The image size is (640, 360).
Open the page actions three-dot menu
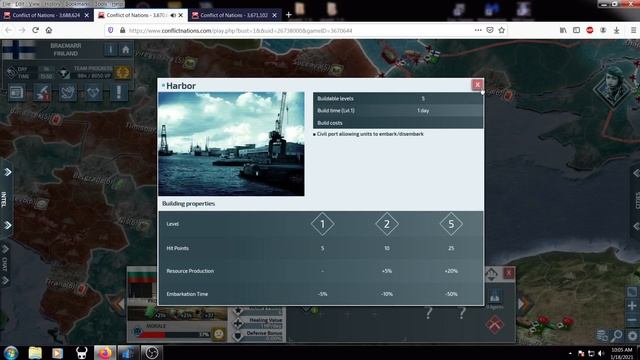pyautogui.click(x=478, y=30)
